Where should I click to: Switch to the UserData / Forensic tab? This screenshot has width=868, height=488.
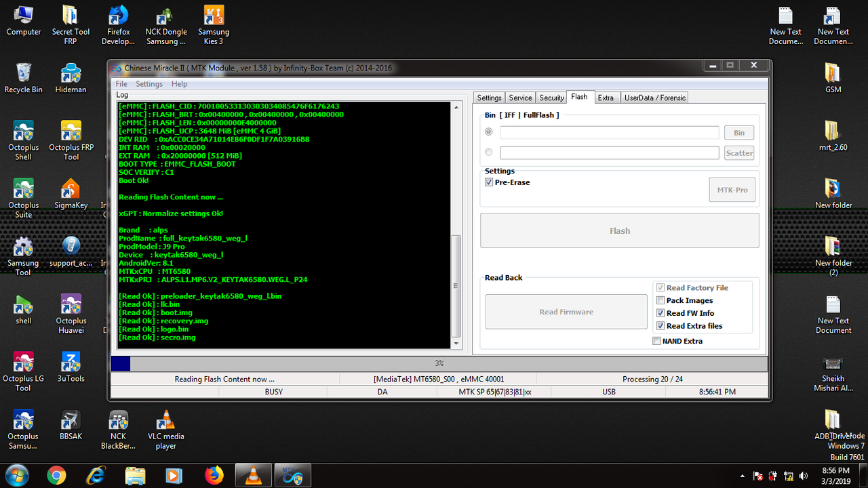coord(655,98)
